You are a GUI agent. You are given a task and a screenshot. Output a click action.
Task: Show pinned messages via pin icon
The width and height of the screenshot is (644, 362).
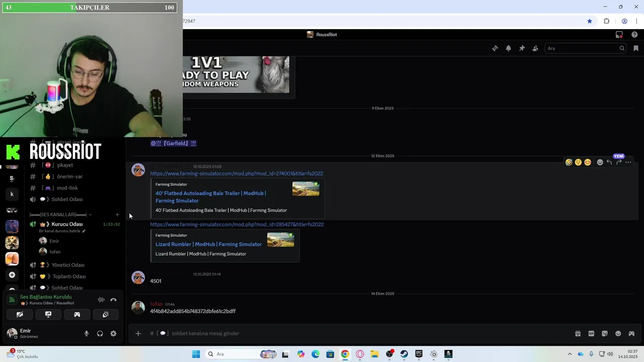click(522, 48)
